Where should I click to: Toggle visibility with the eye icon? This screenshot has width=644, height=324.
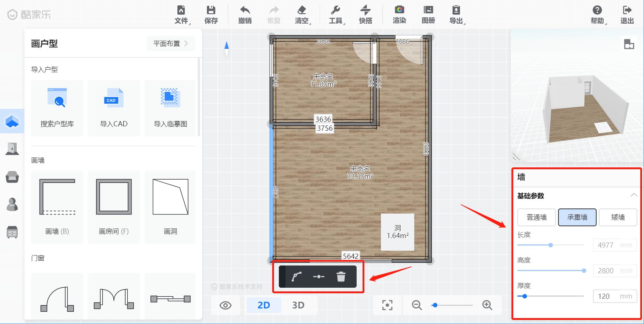pyautogui.click(x=226, y=305)
